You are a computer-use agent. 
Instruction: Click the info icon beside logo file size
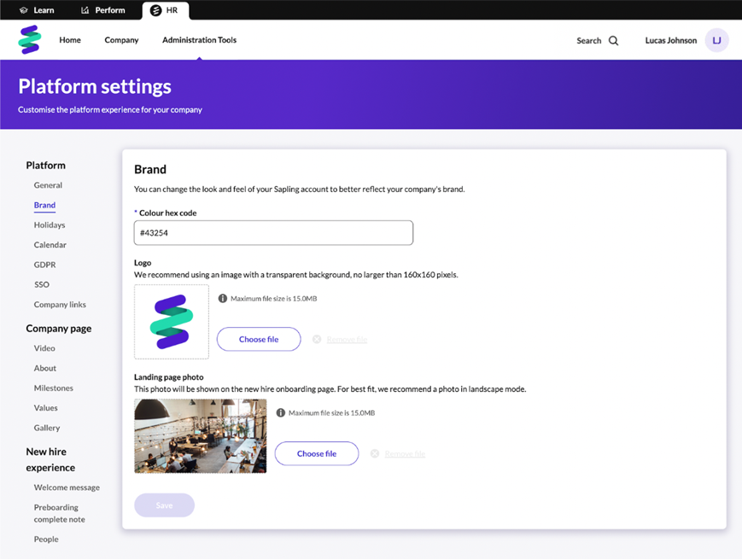click(x=223, y=299)
